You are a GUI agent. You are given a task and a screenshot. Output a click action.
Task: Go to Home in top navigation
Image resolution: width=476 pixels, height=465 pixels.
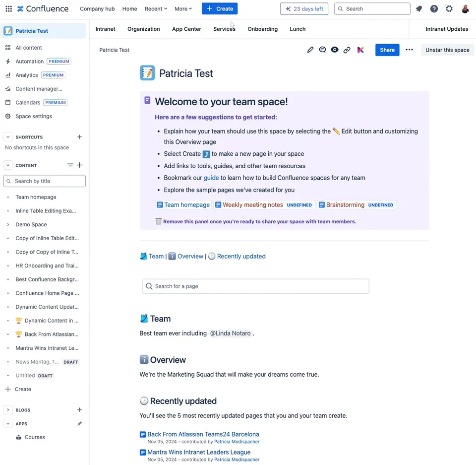(x=129, y=9)
